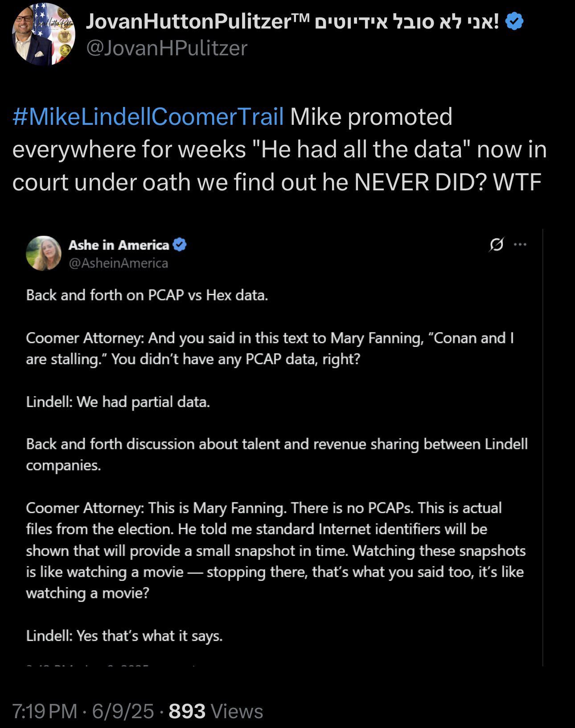Tap the blue verified badge beside JovanHuttonPulitzer
The height and width of the screenshot is (728, 575).
pos(514,21)
